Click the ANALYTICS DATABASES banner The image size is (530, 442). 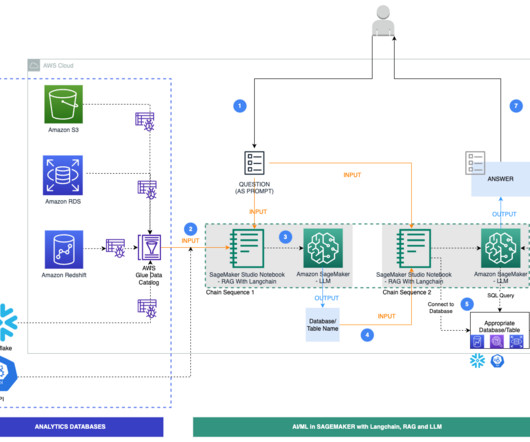coord(81,427)
